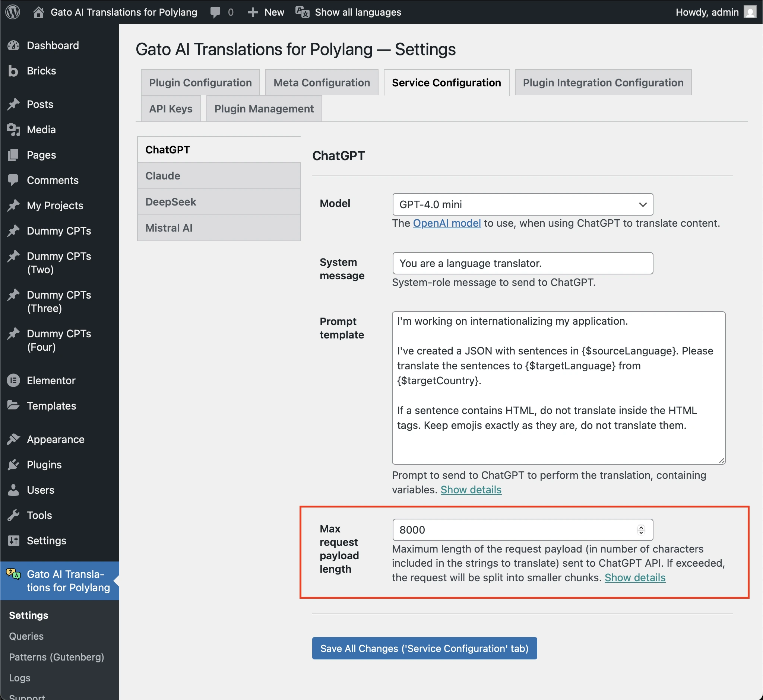Open the WordPress logo menu in admin bar

(13, 12)
